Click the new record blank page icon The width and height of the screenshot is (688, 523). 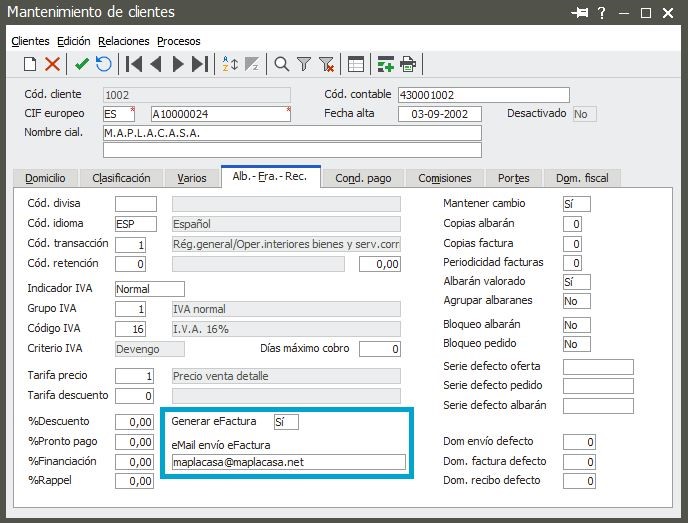click(x=30, y=65)
